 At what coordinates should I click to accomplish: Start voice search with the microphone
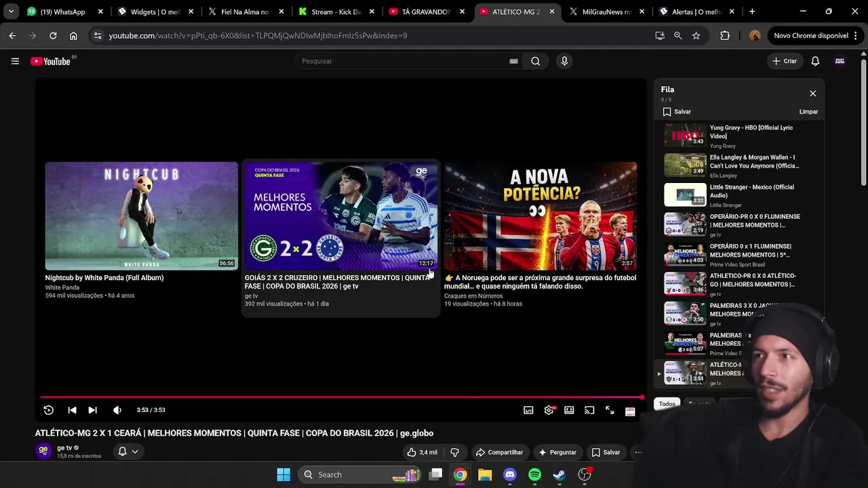(564, 61)
